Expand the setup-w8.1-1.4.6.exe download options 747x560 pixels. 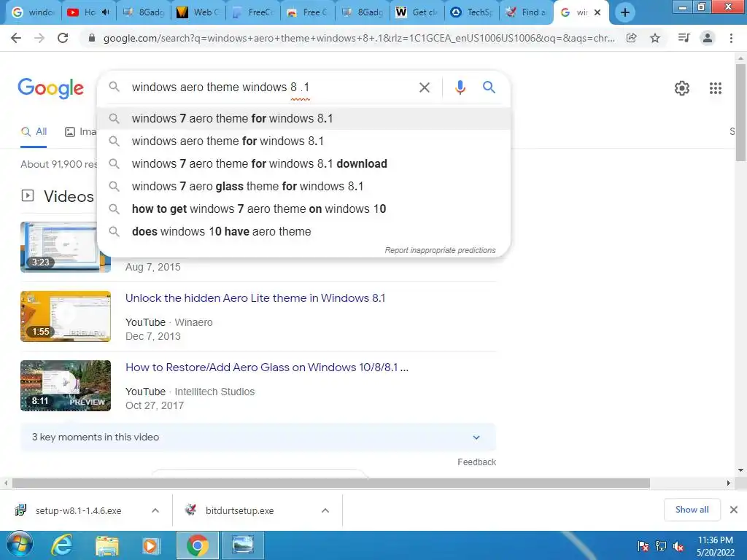click(x=155, y=510)
